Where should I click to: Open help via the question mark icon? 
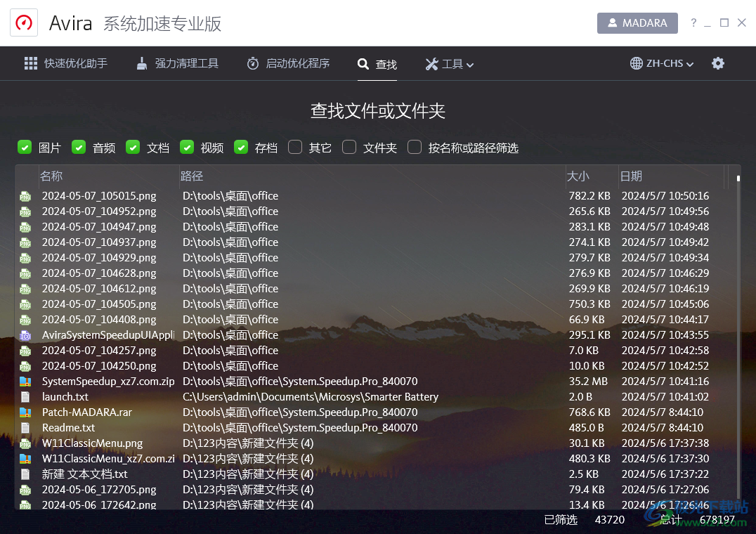pos(694,22)
